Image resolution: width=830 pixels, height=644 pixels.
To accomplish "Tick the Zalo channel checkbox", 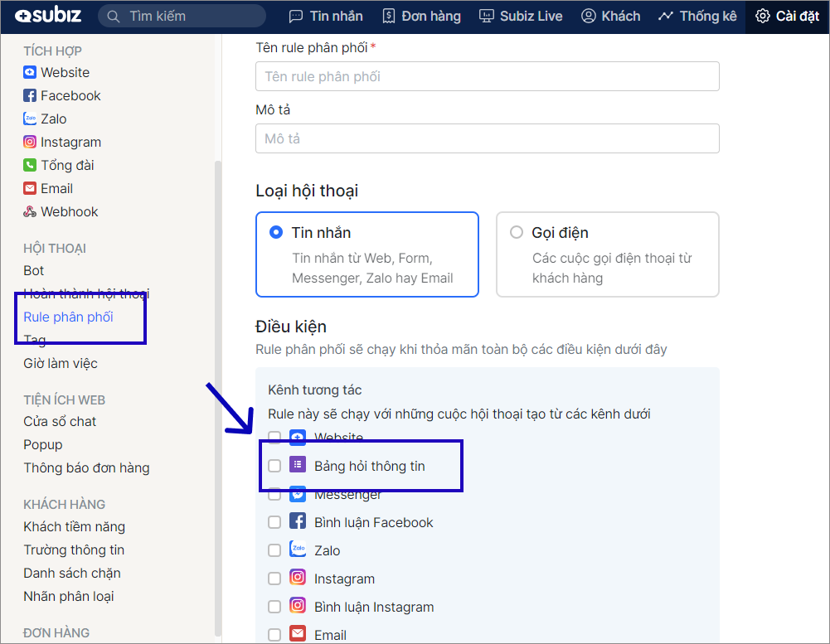I will pos(274,550).
